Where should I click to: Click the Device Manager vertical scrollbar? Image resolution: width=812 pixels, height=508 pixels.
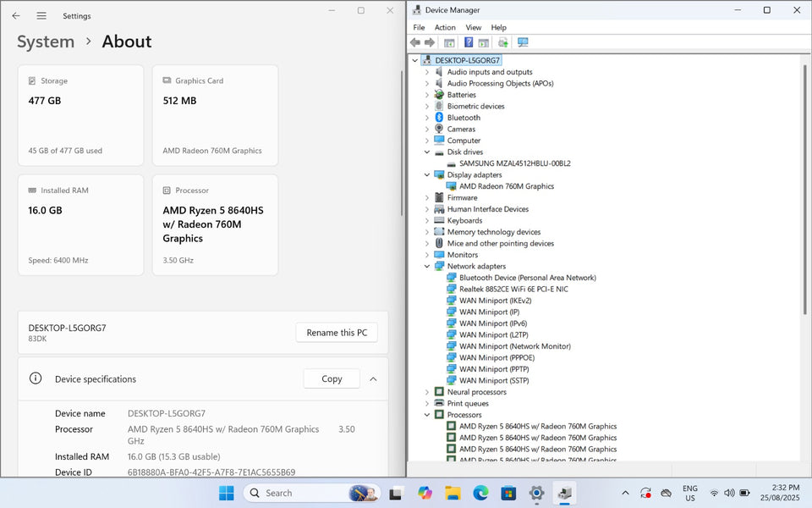[804, 189]
